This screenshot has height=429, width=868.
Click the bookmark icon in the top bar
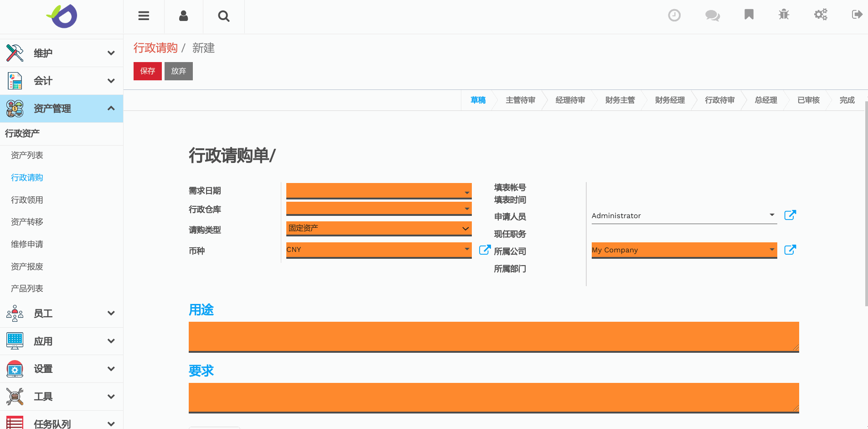click(749, 15)
